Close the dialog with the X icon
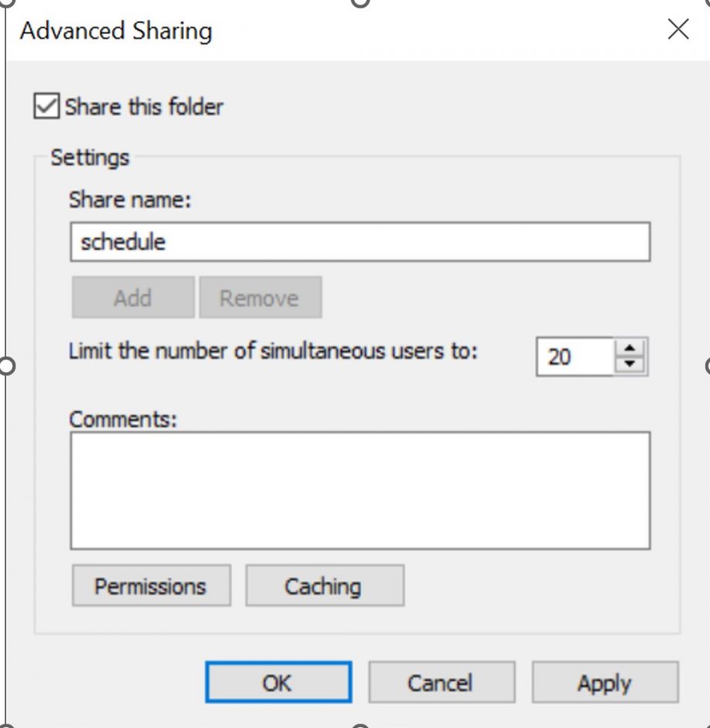The width and height of the screenshot is (710, 728). coord(678,29)
